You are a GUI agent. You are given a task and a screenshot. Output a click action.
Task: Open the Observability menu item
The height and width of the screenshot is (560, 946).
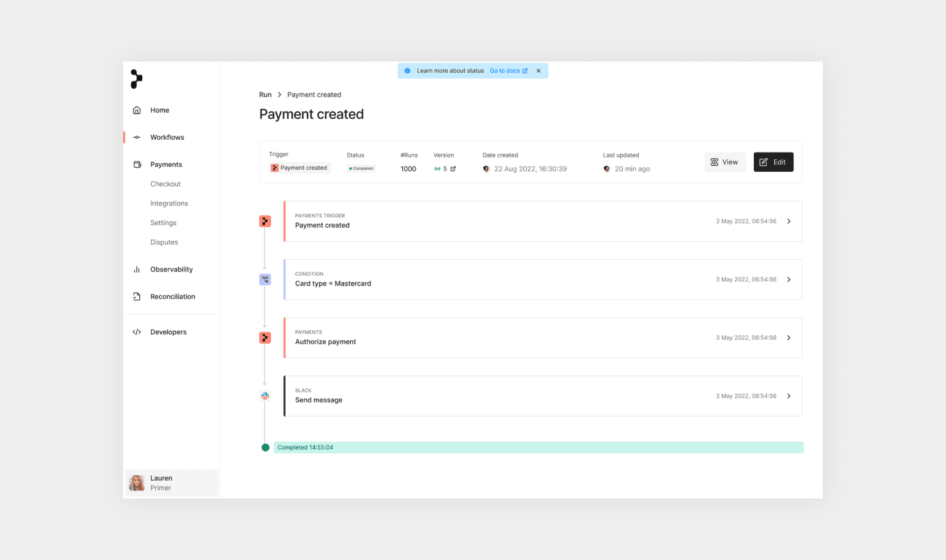coord(171,270)
